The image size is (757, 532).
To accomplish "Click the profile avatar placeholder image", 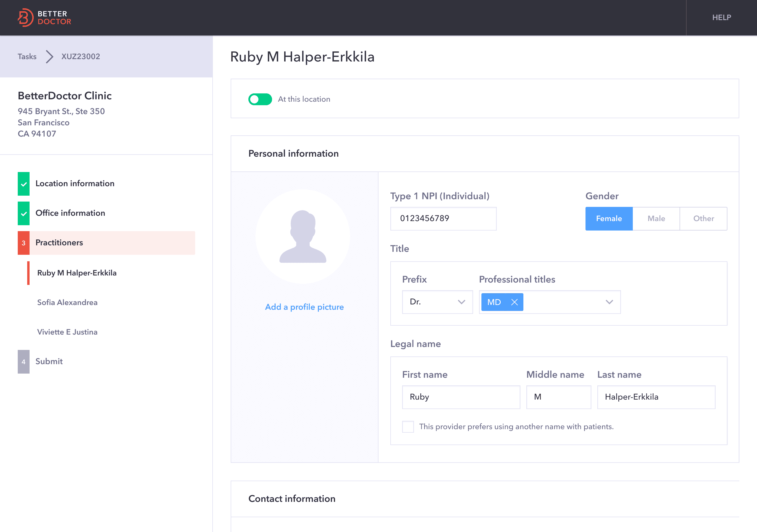I will 303,236.
